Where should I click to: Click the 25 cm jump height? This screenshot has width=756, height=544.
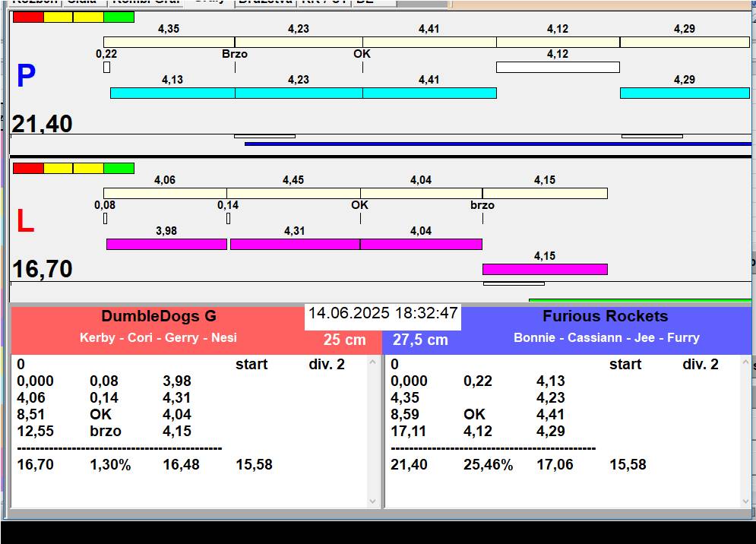coord(344,340)
